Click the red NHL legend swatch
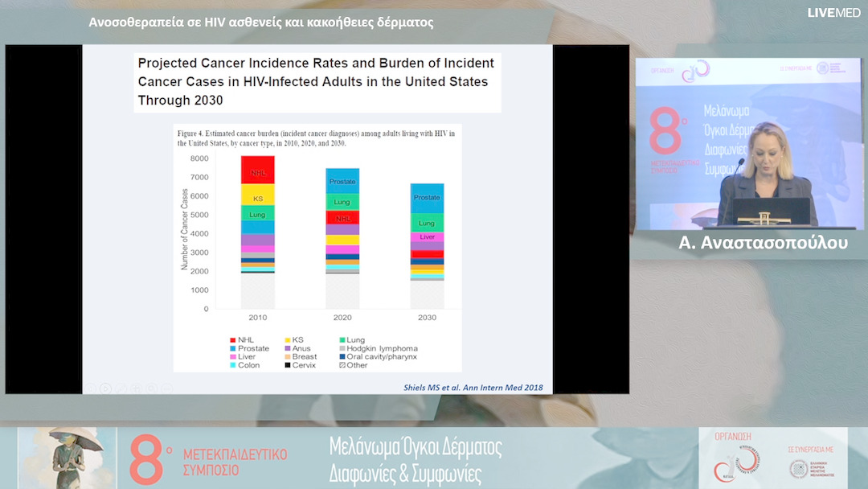Screen dimensions: 868x489 tap(231, 340)
